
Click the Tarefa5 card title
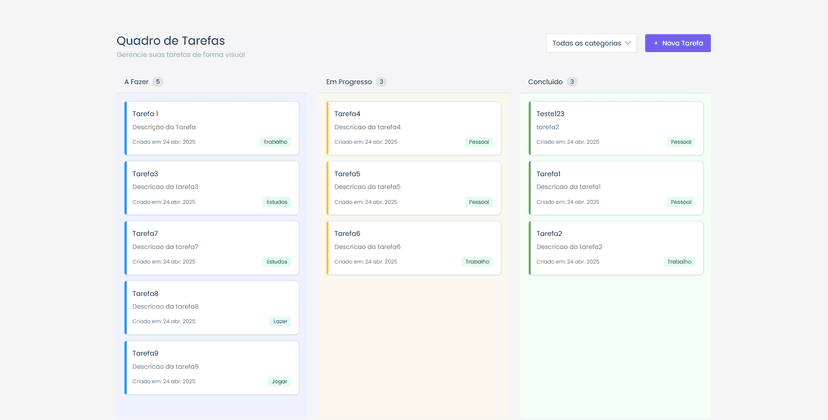click(347, 174)
